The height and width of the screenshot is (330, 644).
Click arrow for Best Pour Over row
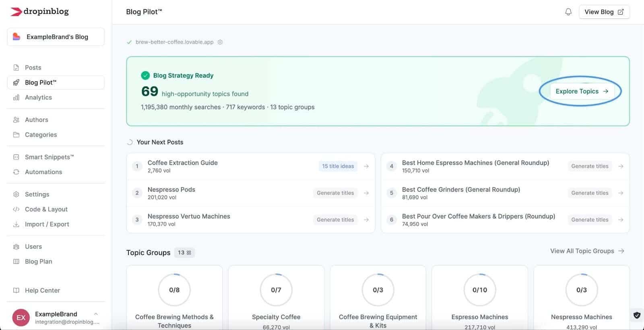pyautogui.click(x=621, y=220)
